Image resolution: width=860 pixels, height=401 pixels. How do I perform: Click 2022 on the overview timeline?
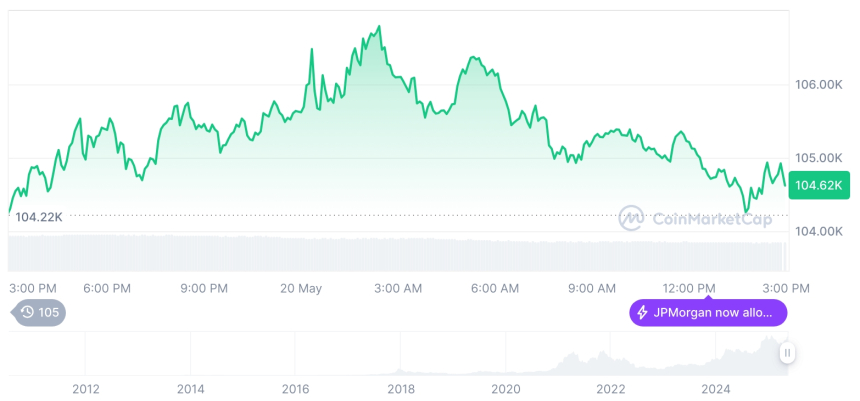[611, 389]
